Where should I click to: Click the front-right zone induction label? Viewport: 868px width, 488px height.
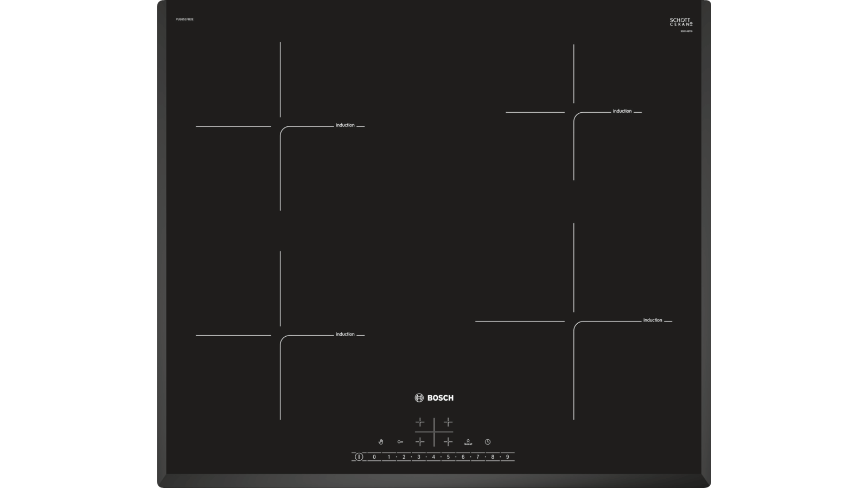(653, 320)
